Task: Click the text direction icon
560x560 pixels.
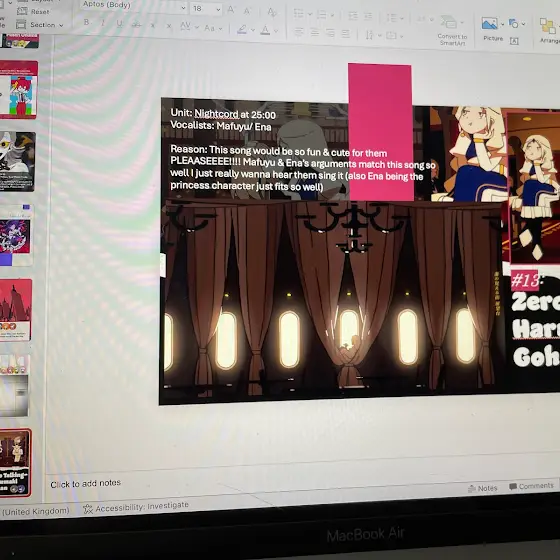Action: click(369, 35)
